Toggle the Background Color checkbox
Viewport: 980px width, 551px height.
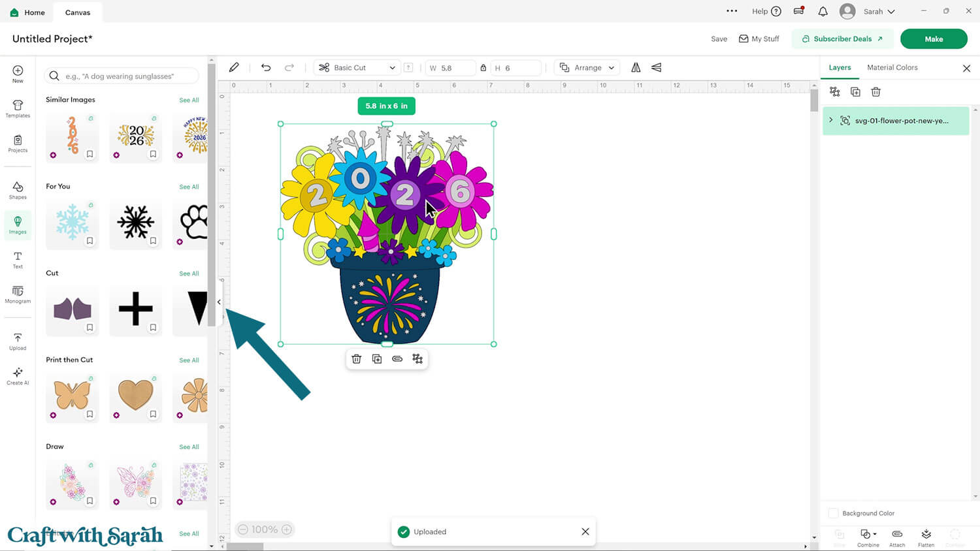point(833,513)
